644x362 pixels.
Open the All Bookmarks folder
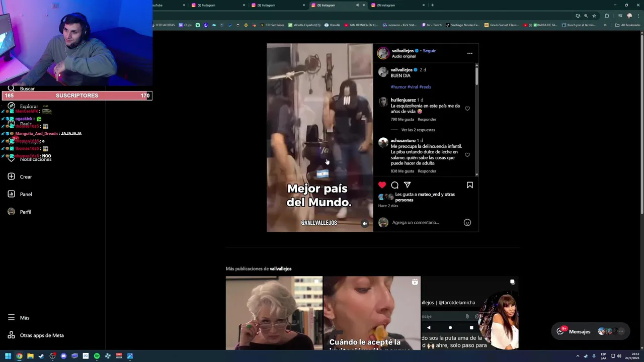(x=627, y=25)
